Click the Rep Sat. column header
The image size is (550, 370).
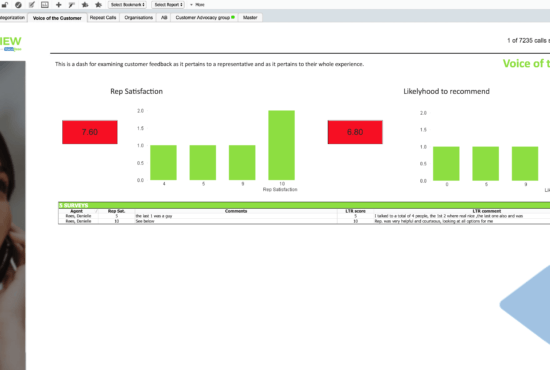point(116,211)
